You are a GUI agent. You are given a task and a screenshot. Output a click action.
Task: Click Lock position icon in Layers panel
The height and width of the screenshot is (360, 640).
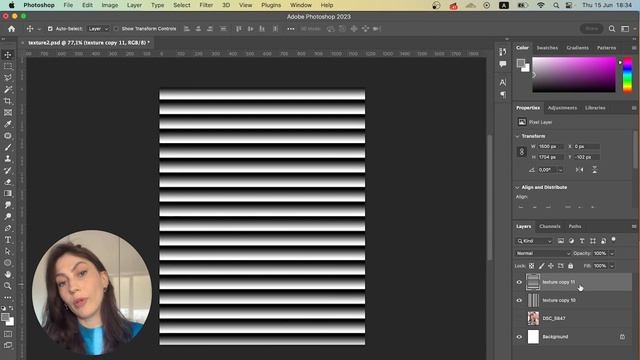(x=551, y=266)
